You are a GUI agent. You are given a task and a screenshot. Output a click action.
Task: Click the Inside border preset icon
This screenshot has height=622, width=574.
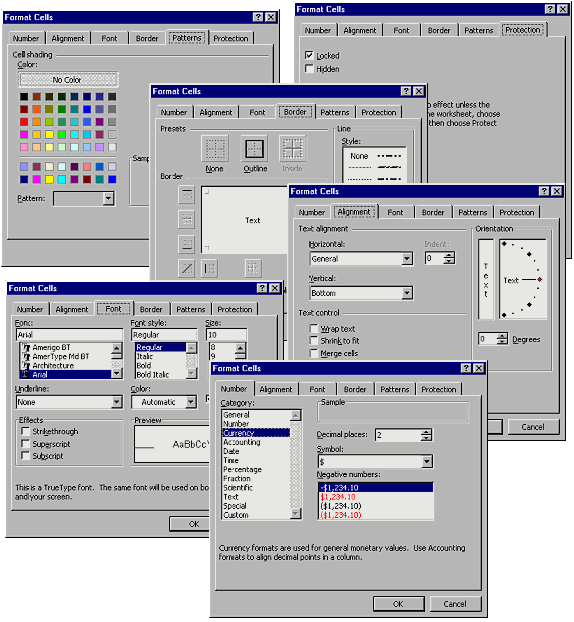click(x=292, y=148)
